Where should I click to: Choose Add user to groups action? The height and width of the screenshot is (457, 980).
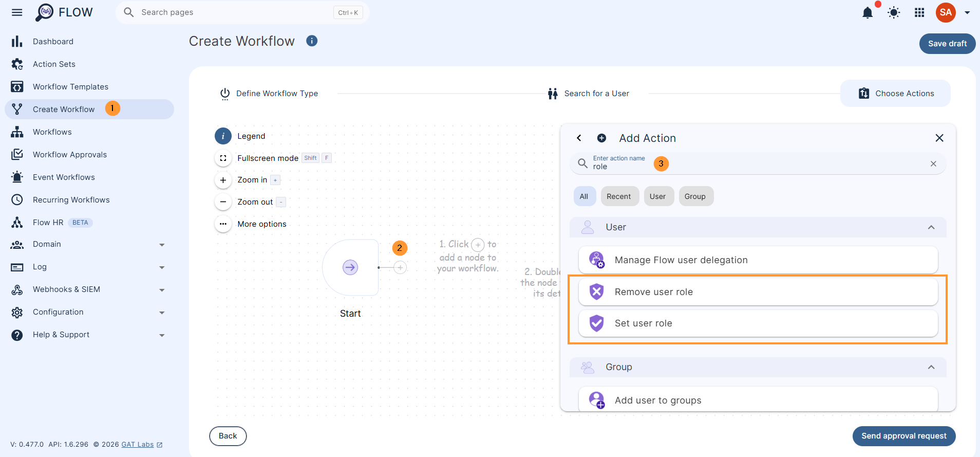pyautogui.click(x=758, y=399)
